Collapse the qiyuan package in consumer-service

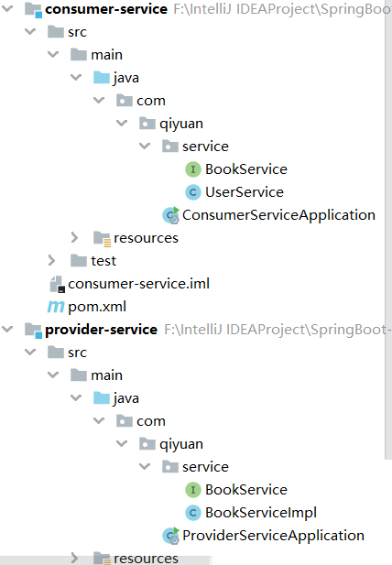click(x=122, y=124)
